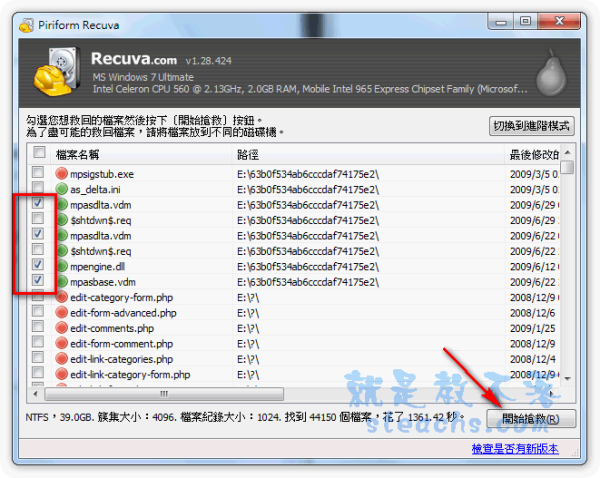Viewport: 600px width, 478px height.
Task: Check the edit-link-categories.php checkbox
Action: [x=38, y=357]
